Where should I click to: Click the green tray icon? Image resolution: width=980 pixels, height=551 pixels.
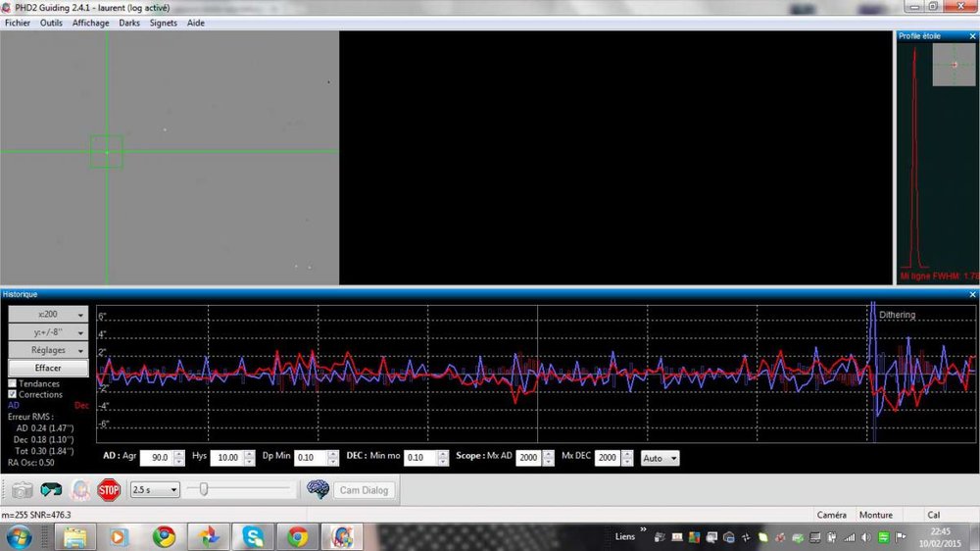[883, 537]
